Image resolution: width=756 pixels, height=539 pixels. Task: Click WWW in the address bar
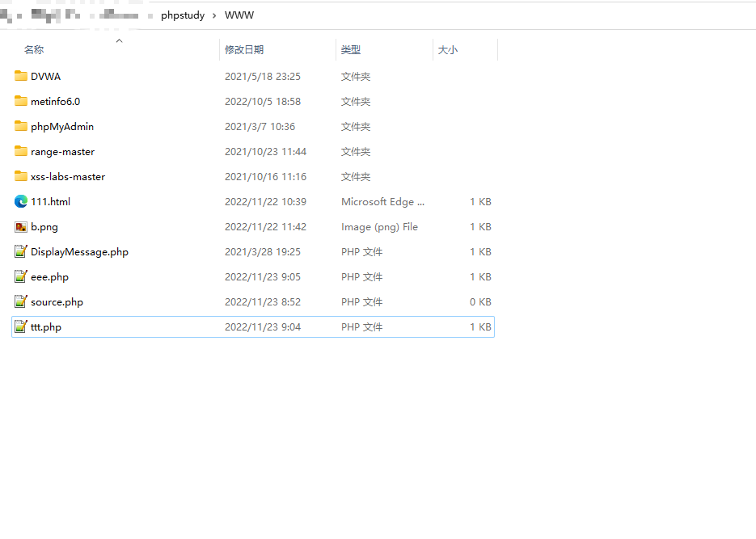point(239,15)
